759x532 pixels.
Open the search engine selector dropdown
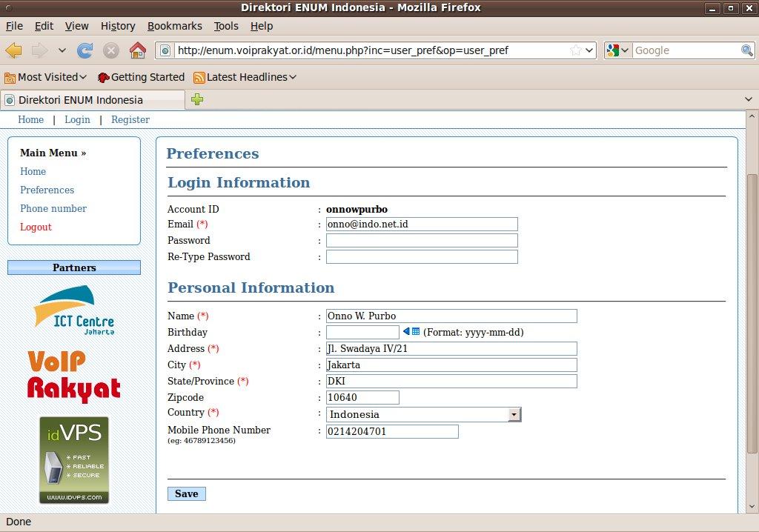pos(617,50)
